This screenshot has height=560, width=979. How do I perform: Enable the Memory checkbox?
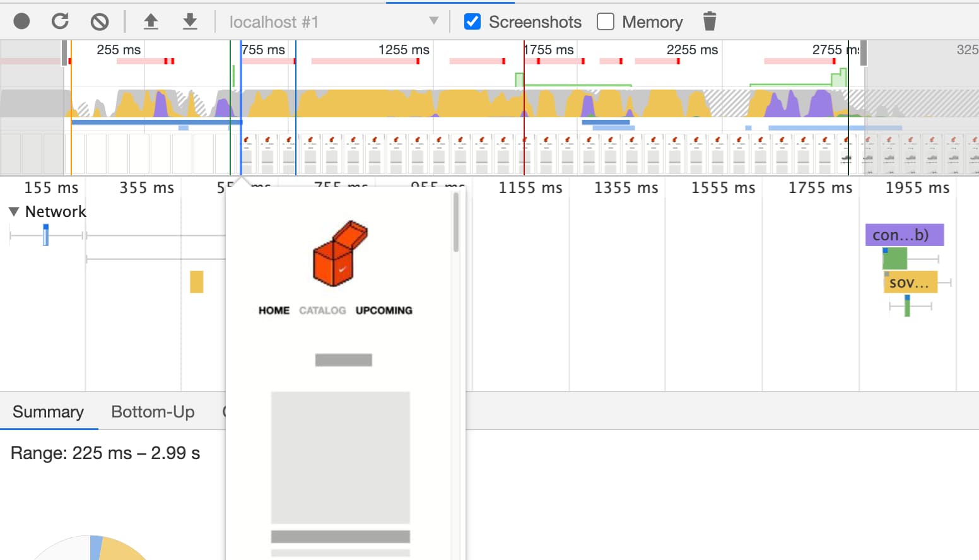[606, 21]
